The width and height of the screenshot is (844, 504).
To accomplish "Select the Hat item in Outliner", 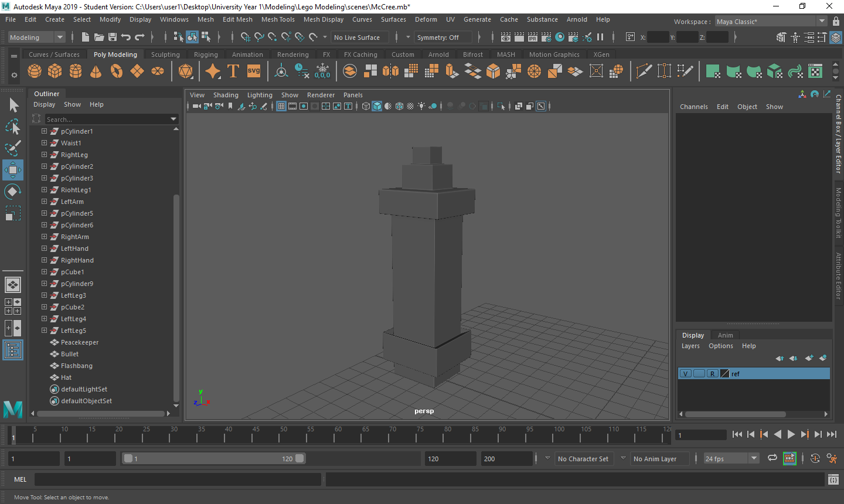I will tap(66, 377).
